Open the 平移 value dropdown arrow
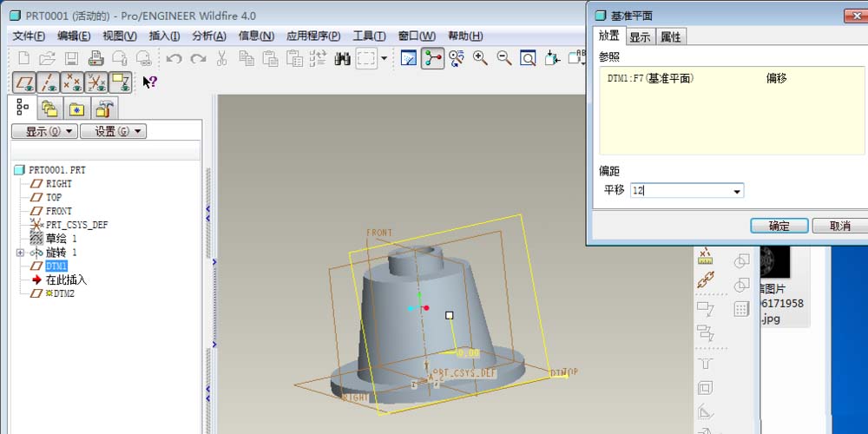This screenshot has height=434, width=868. [x=737, y=192]
